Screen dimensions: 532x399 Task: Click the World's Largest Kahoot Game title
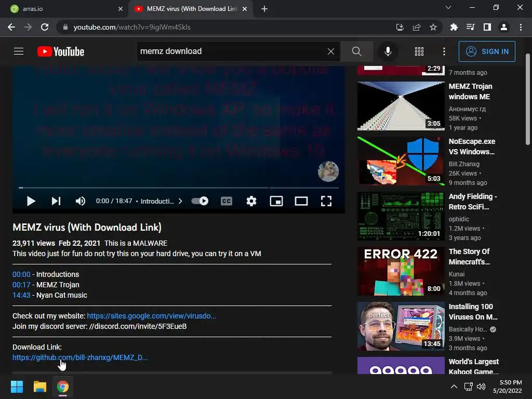[474, 366]
